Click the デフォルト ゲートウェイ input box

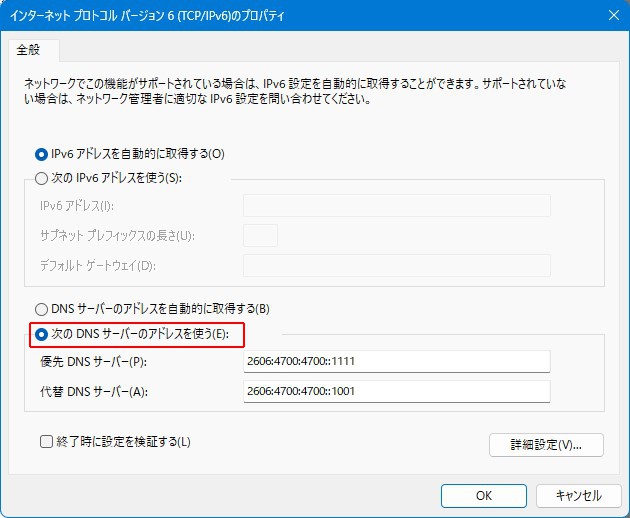[396, 266]
